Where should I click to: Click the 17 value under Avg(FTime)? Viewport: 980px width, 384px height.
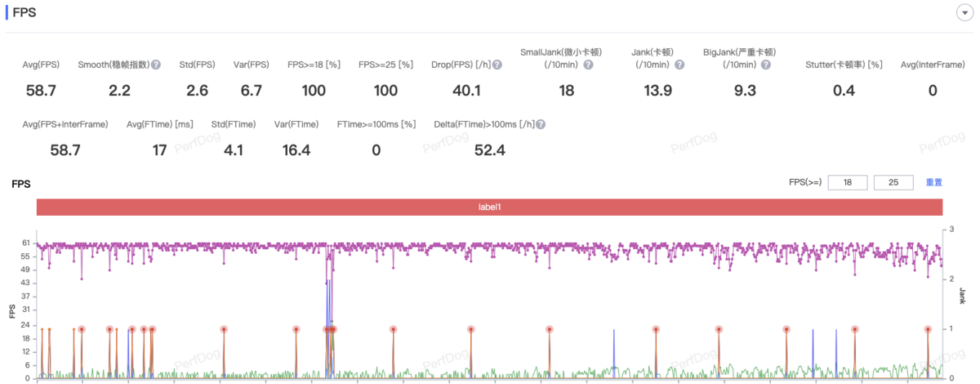pos(160,150)
